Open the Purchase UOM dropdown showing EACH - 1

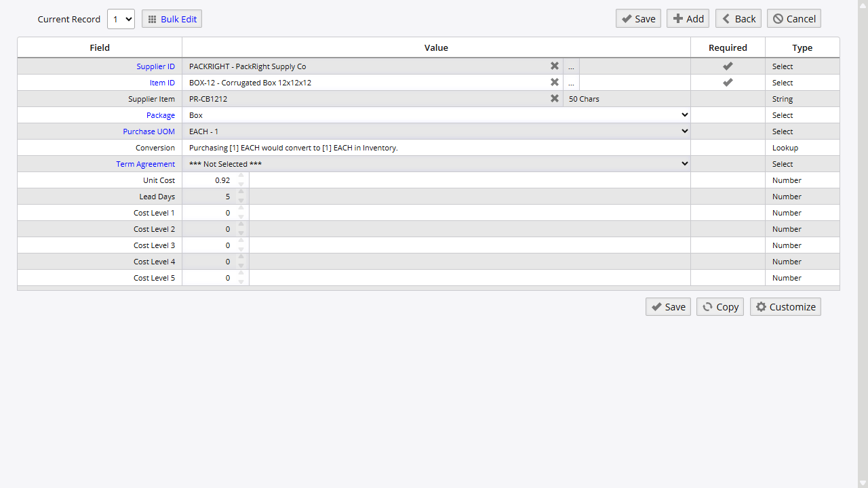684,131
